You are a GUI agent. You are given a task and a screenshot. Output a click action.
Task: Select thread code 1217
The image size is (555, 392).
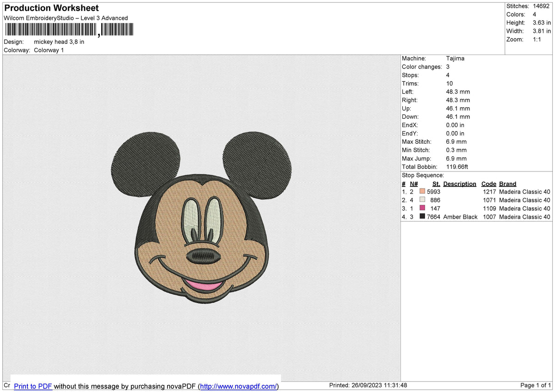pyautogui.click(x=489, y=191)
